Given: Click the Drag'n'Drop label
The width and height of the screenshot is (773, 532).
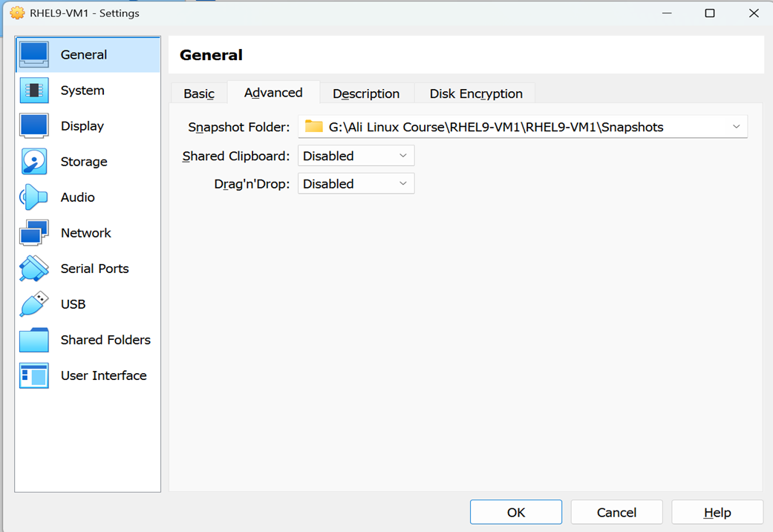Looking at the screenshot, I should click(x=252, y=184).
